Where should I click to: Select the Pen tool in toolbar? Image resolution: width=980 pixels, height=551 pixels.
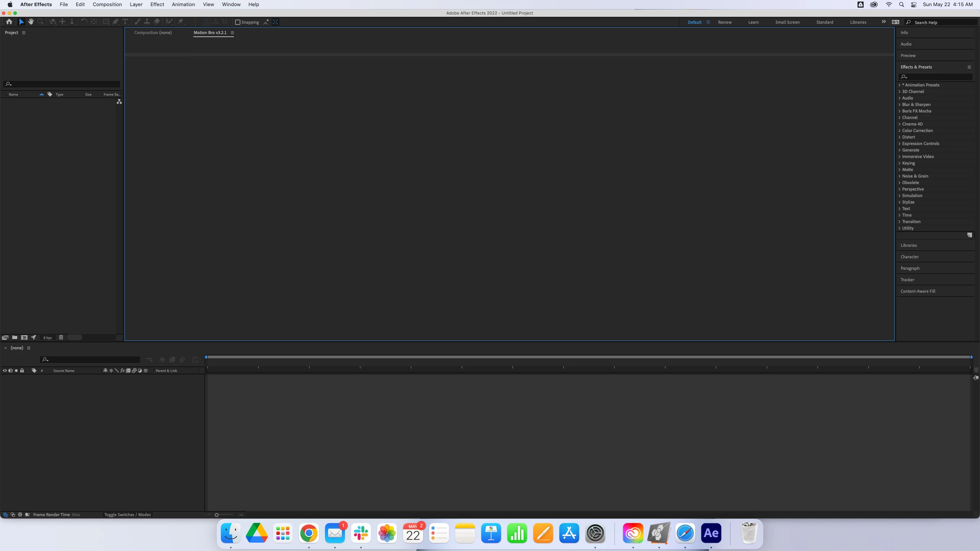coord(115,22)
